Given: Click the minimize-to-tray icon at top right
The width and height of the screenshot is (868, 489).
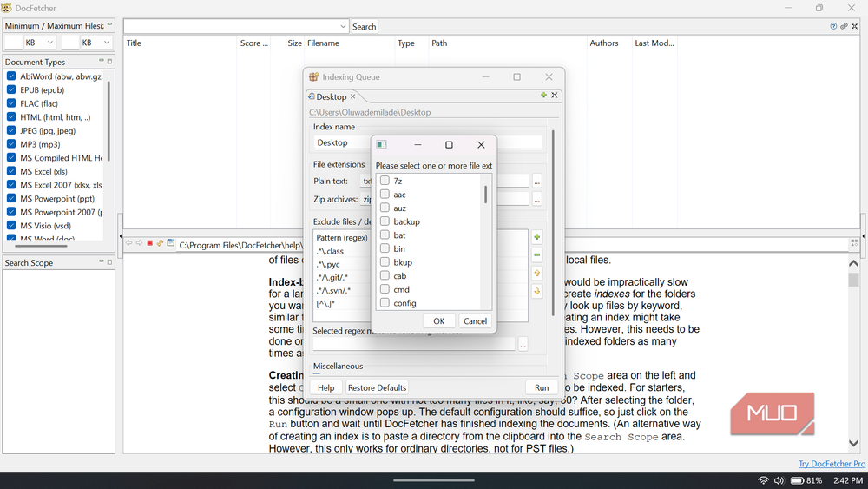Looking at the screenshot, I should coord(855,26).
